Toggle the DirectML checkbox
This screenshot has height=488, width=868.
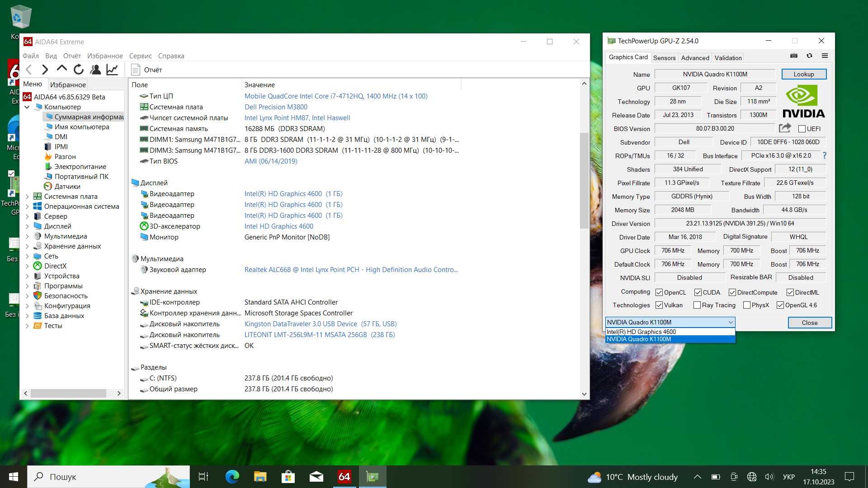click(x=790, y=292)
